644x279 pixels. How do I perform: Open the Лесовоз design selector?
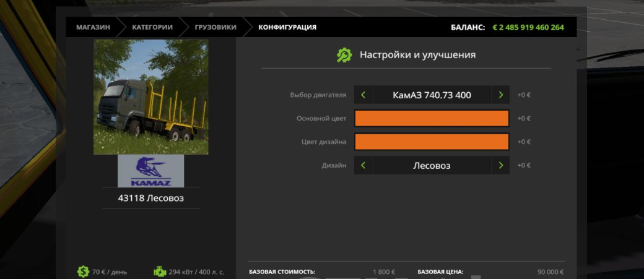click(432, 166)
